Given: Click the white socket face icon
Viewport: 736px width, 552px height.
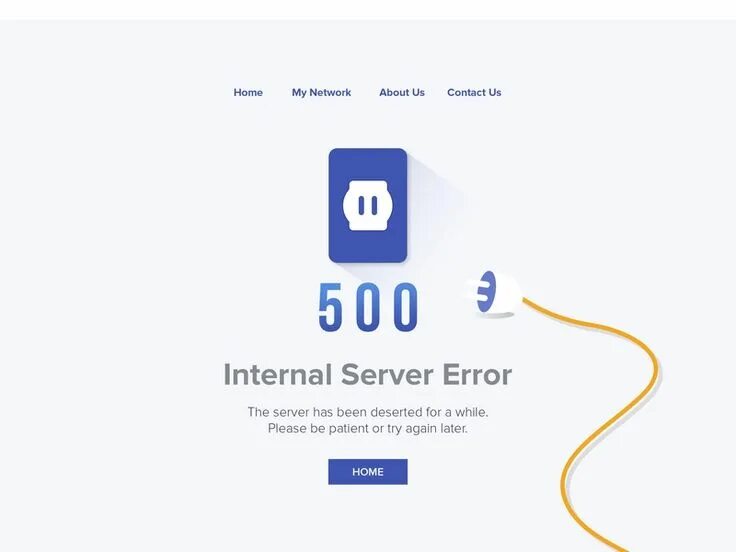Looking at the screenshot, I should click(368, 206).
